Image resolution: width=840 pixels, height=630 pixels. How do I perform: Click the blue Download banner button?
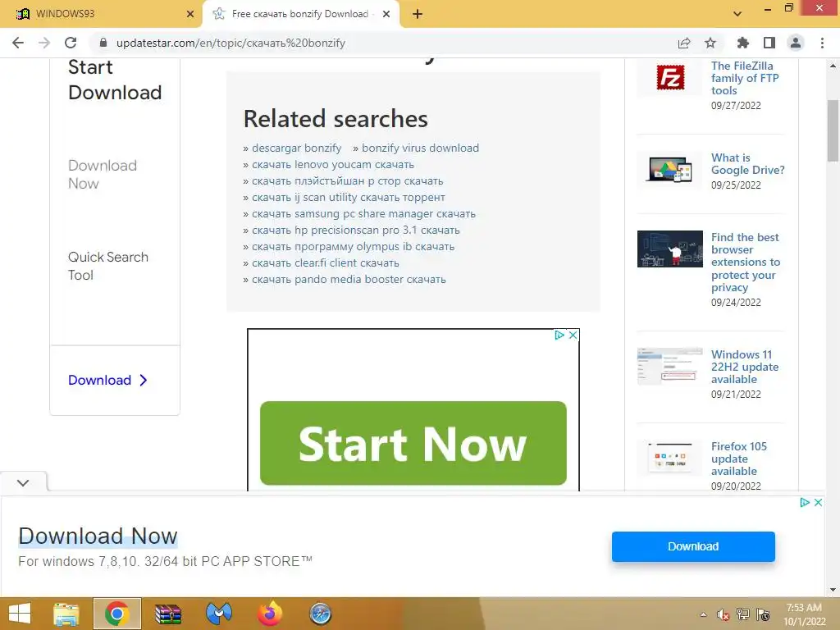(693, 546)
